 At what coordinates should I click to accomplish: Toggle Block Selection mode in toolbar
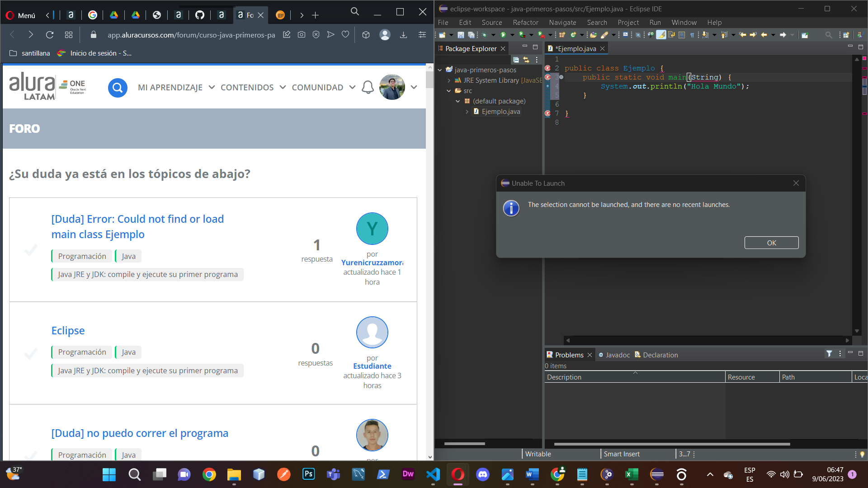pos(682,35)
